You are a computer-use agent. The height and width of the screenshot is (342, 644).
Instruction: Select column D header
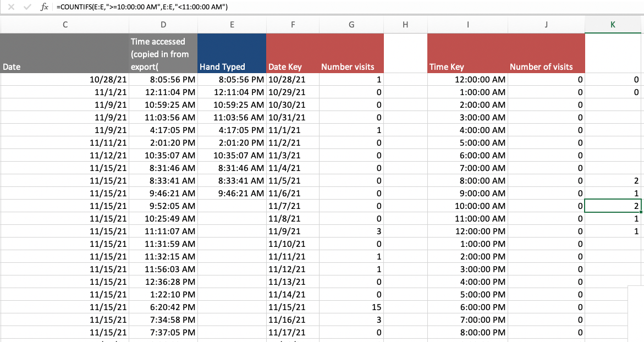point(163,25)
